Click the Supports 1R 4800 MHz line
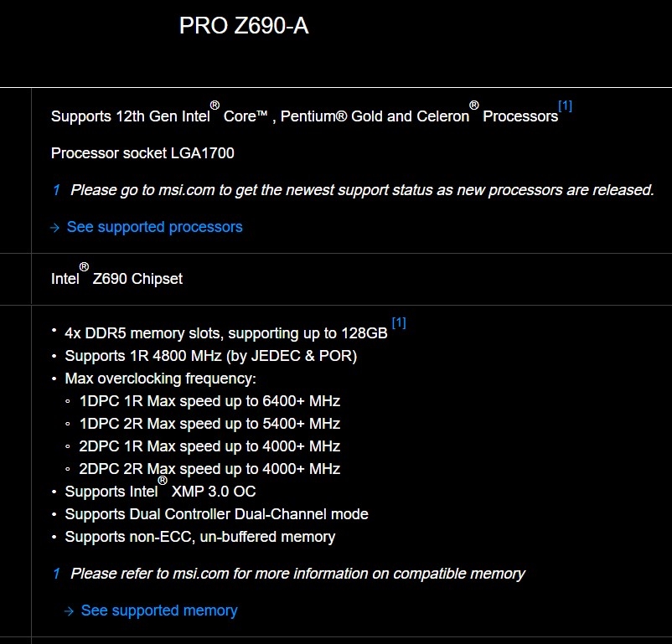Image resolution: width=672 pixels, height=644 pixels. click(210, 356)
